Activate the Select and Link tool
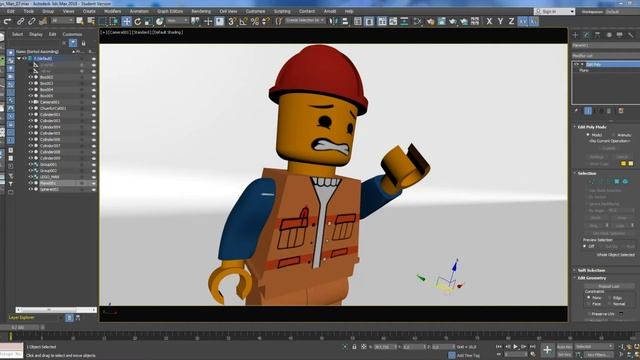This screenshot has height=360, width=640. coord(20,21)
